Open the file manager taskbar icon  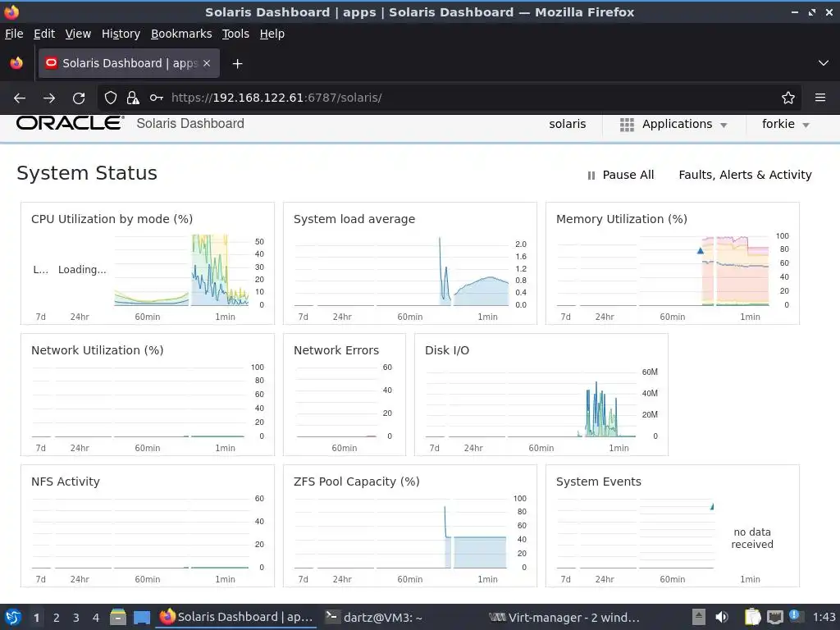[x=118, y=617]
